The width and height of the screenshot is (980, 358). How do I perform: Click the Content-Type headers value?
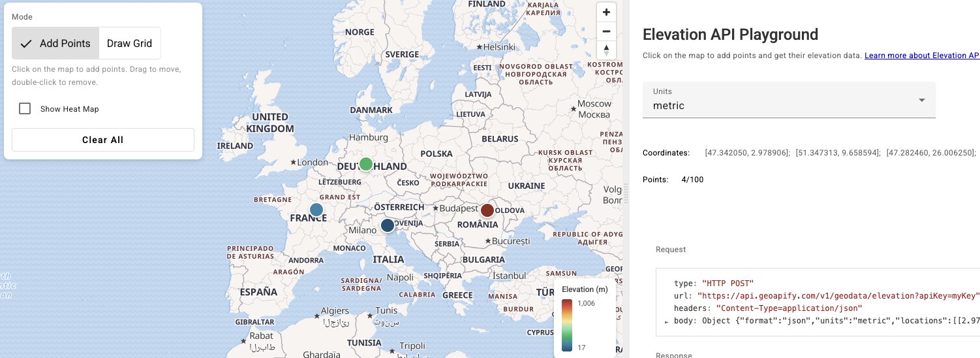pos(789,308)
